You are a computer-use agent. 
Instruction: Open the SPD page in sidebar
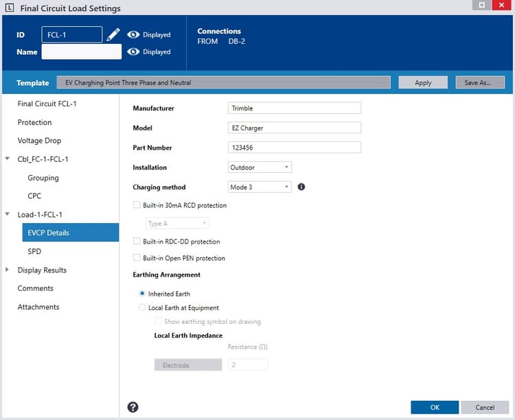pos(34,252)
